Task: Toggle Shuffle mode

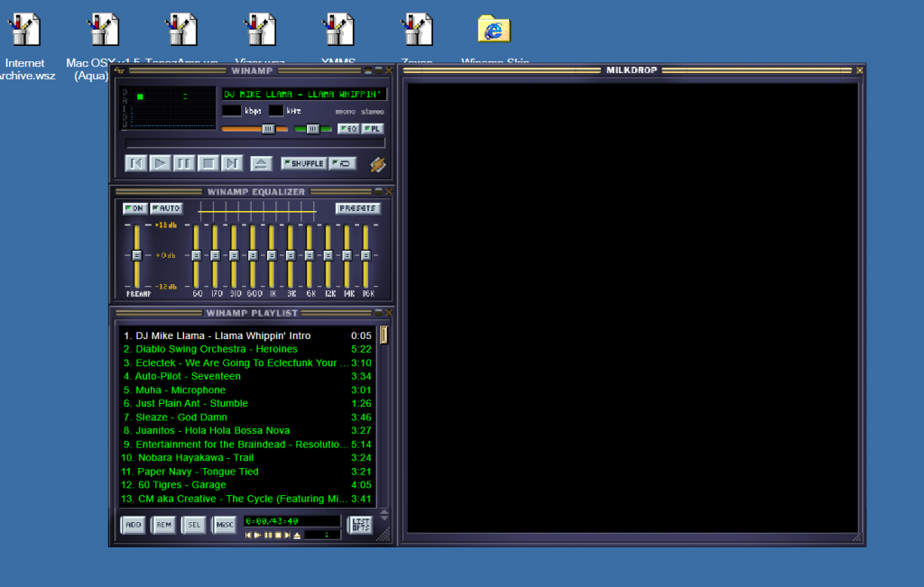Action: click(x=303, y=163)
